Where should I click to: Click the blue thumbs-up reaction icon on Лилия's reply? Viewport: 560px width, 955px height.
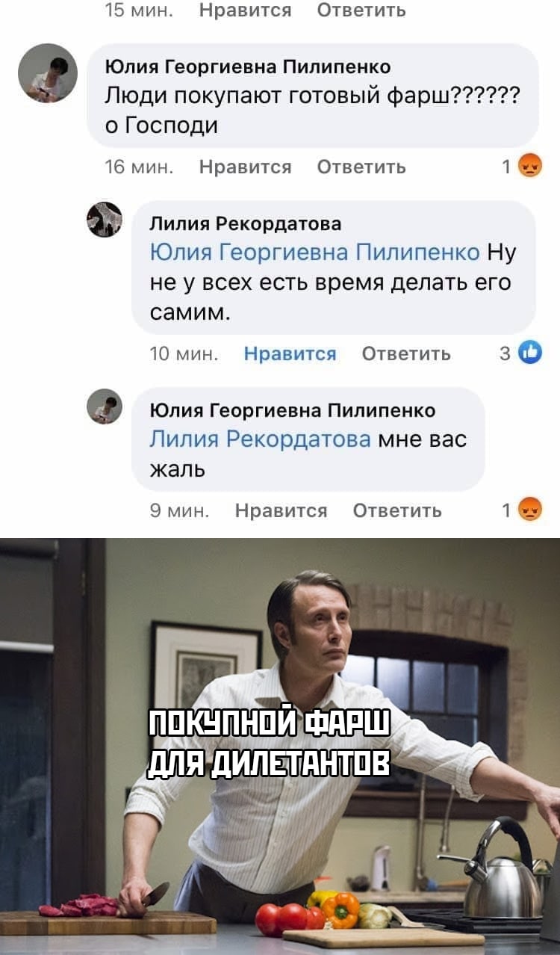tap(529, 352)
